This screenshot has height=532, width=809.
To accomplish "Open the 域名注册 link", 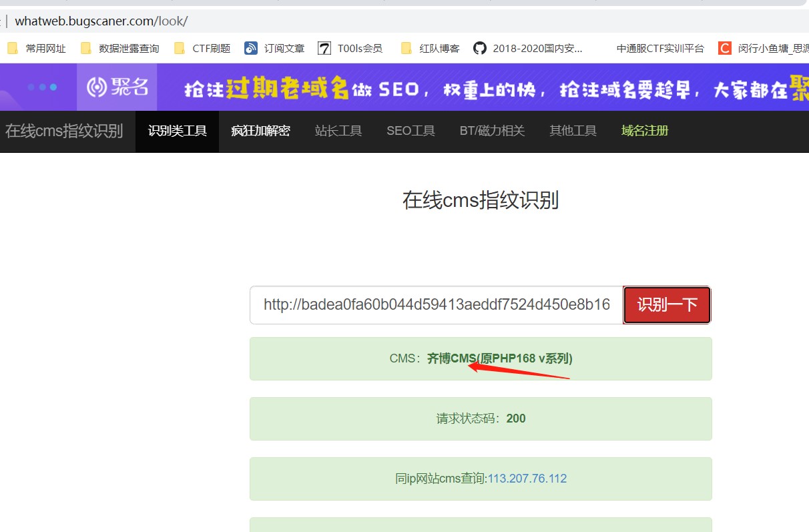I will 645,131.
